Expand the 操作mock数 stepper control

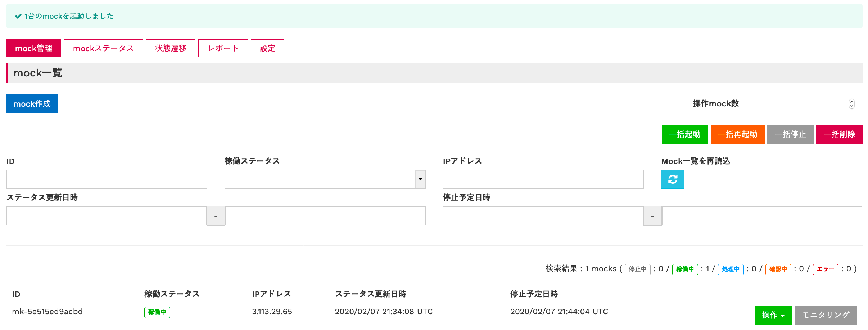(851, 104)
